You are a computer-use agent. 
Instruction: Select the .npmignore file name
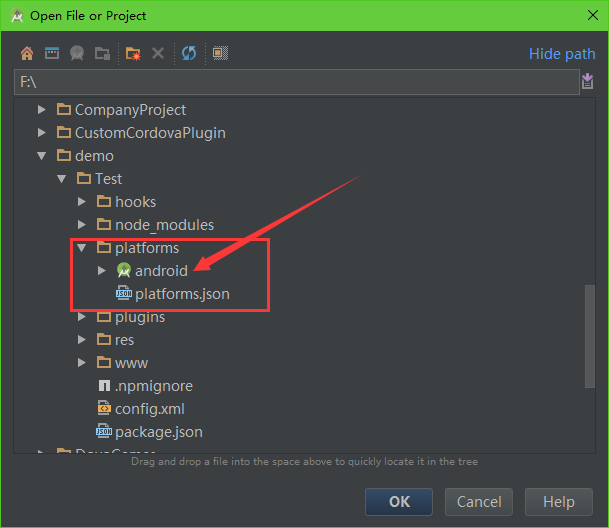154,386
